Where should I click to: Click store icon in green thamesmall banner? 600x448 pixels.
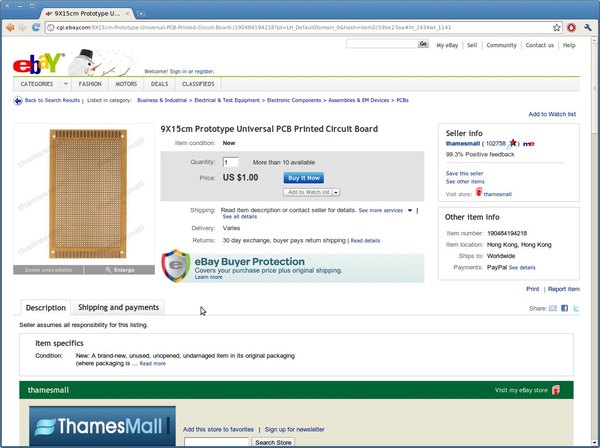click(556, 390)
